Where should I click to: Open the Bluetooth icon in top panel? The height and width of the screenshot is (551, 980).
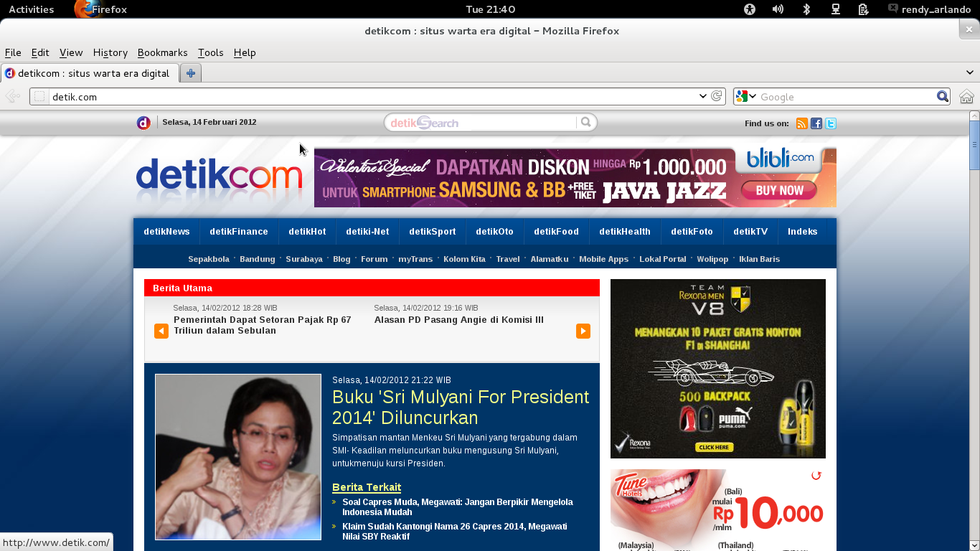(x=806, y=9)
